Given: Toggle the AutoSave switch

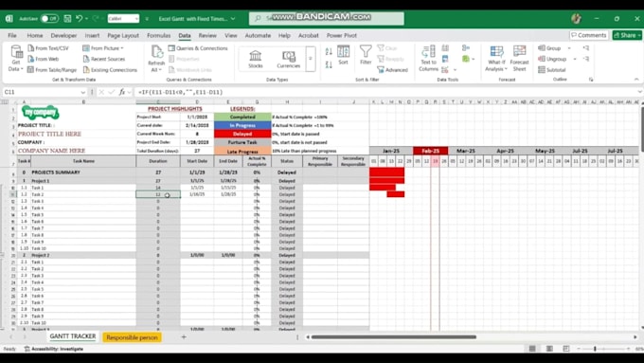Looking at the screenshot, I should [49, 19].
